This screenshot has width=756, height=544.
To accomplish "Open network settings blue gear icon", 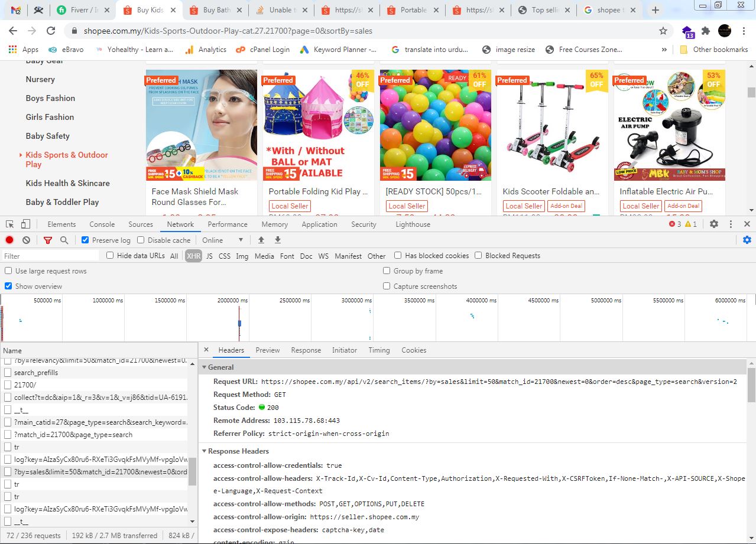I will 747,240.
